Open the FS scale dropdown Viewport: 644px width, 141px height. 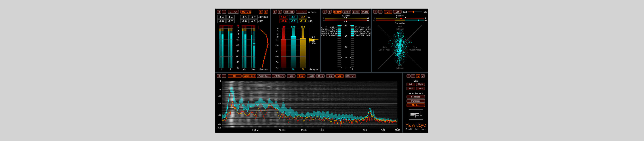point(233,12)
